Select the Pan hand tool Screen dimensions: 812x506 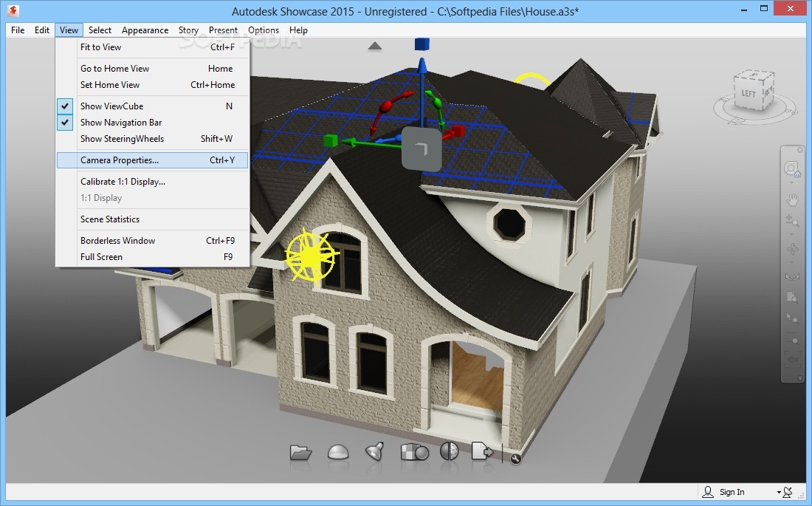[792, 199]
